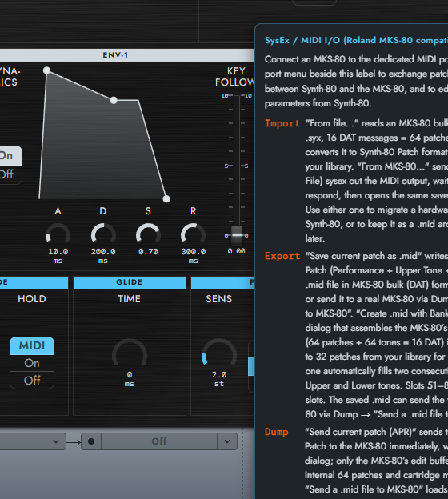Image resolution: width=448 pixels, height=499 pixels.
Task: Click the HOLD label
Action: tap(32, 299)
